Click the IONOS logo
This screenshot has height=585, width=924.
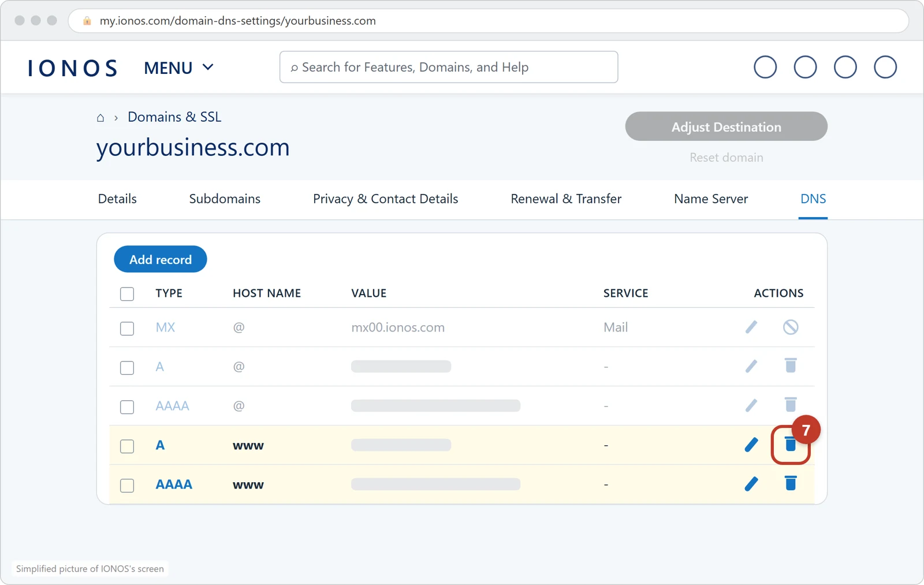tap(73, 68)
